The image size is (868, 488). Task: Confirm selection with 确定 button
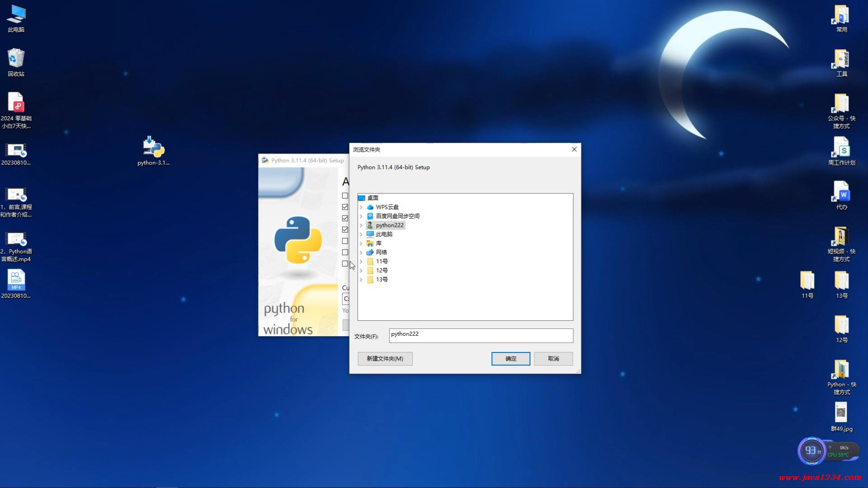511,358
